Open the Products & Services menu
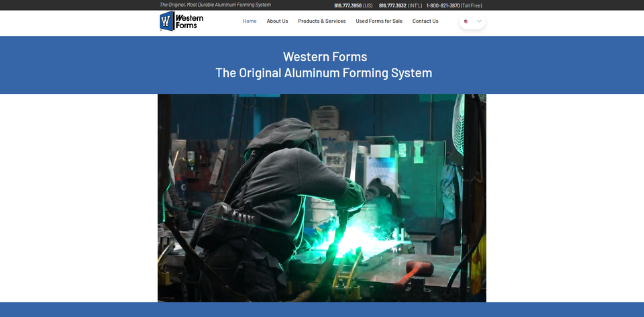Screen dimensions: 644x317 tap(322, 21)
